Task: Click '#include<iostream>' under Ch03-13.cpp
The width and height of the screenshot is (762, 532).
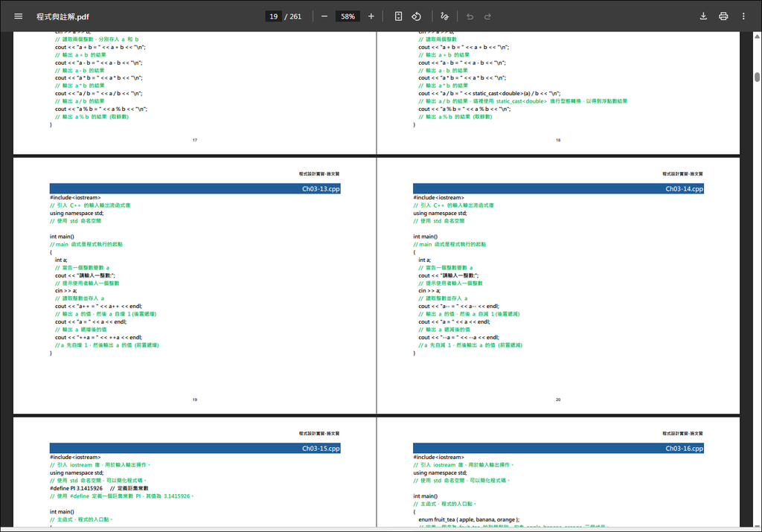Action: (75, 198)
